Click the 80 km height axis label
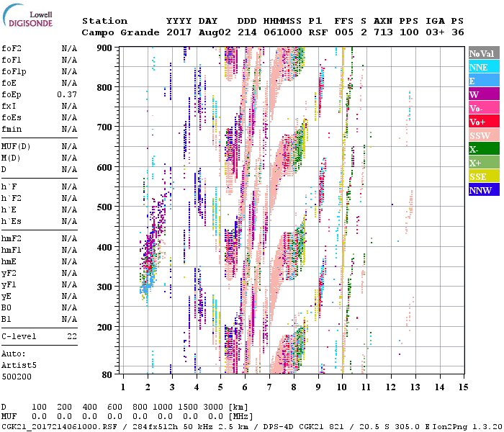Viewport: 504px width, 432px height. click(x=107, y=374)
